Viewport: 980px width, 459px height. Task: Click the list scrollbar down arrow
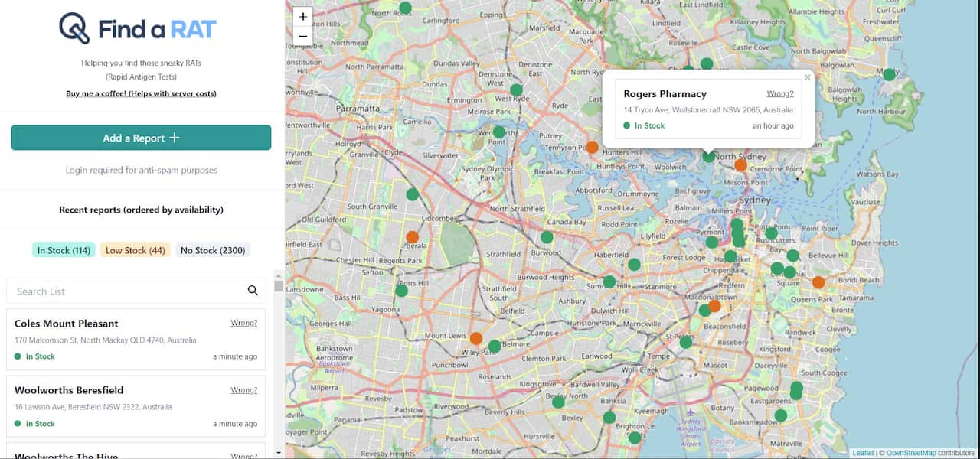click(279, 452)
